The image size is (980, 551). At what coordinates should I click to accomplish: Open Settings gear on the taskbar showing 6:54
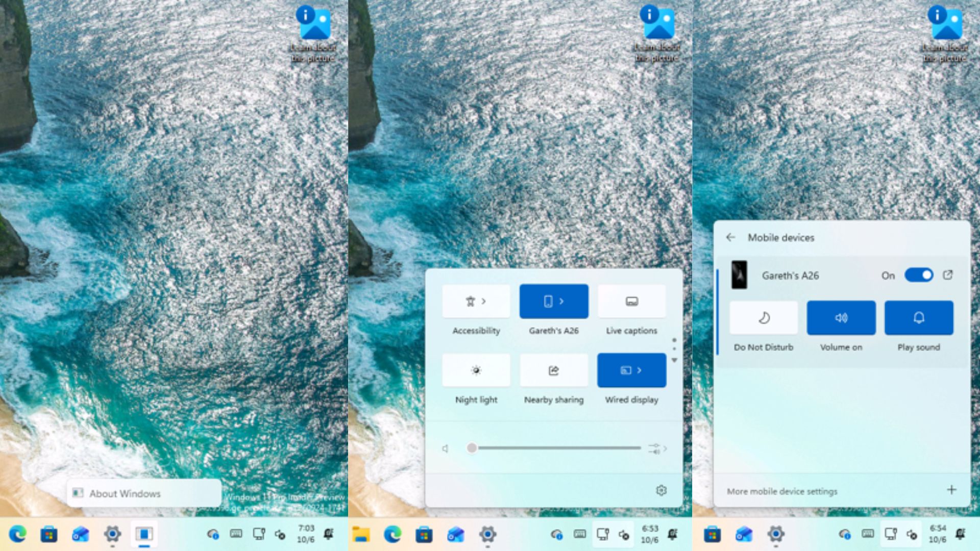pyautogui.click(x=776, y=534)
